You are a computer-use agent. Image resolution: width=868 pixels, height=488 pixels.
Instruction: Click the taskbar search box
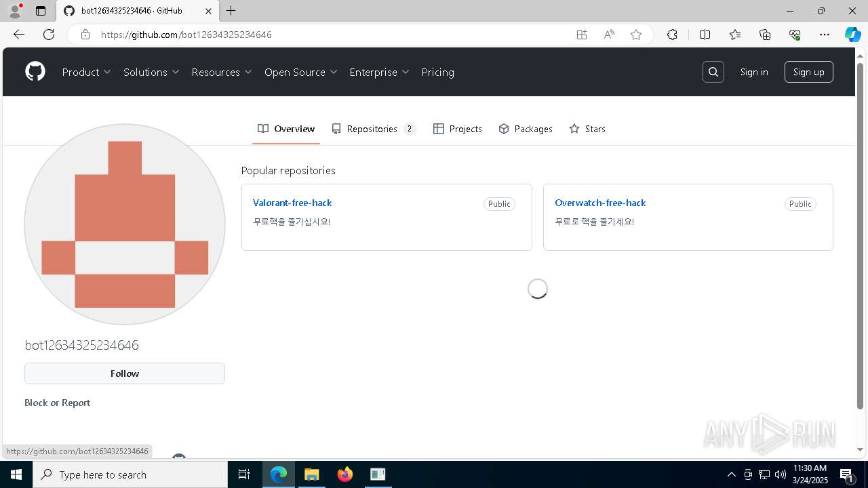[130, 474]
